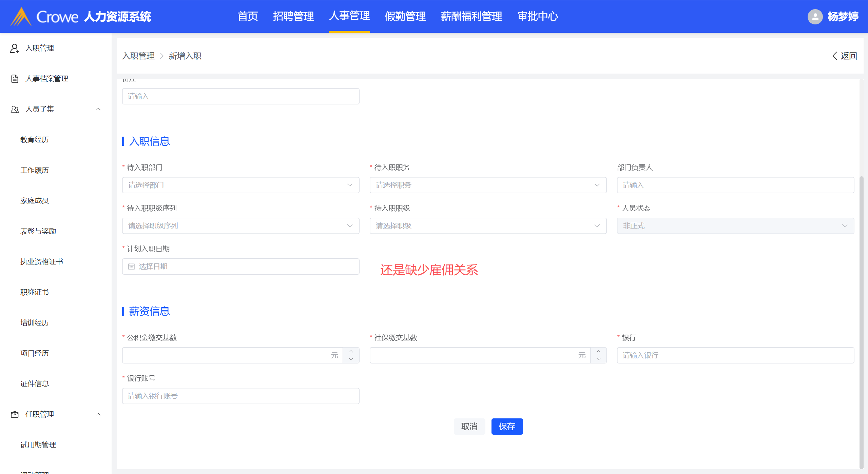Switch to 薪酬福利管理 top menu

(471, 16)
